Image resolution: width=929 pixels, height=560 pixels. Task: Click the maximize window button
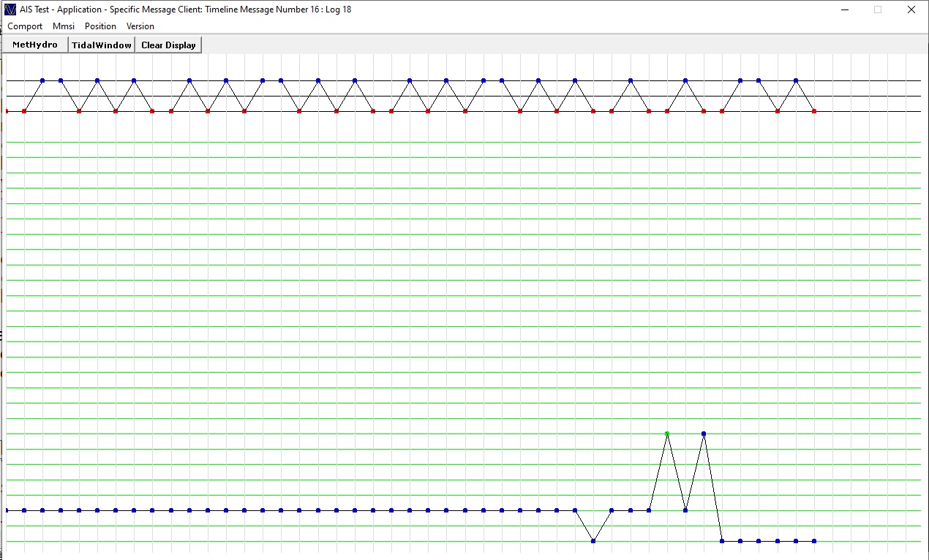click(878, 10)
